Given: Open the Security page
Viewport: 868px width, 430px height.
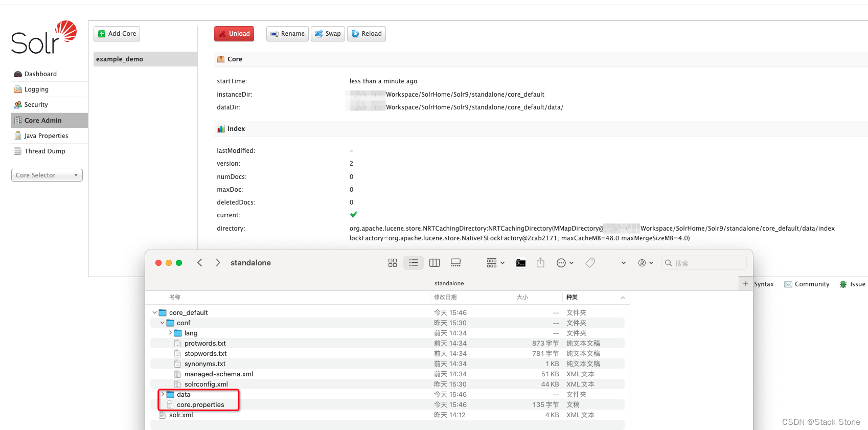Looking at the screenshot, I should pyautogui.click(x=36, y=105).
